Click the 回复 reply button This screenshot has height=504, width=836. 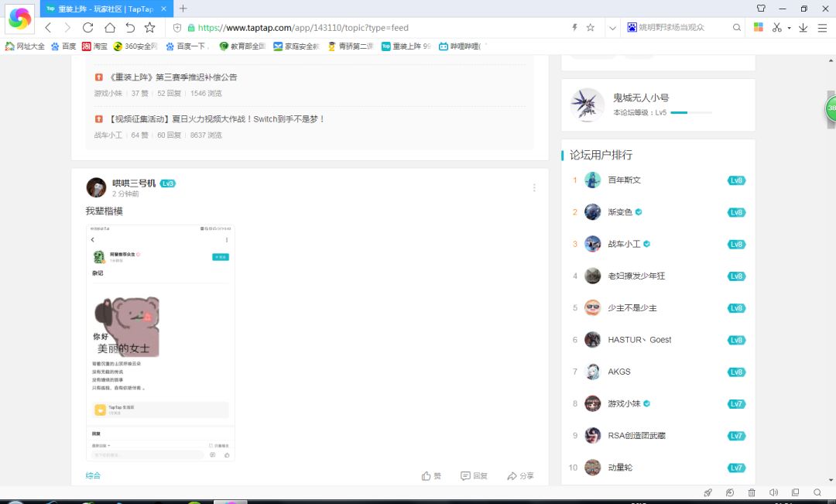click(x=474, y=475)
